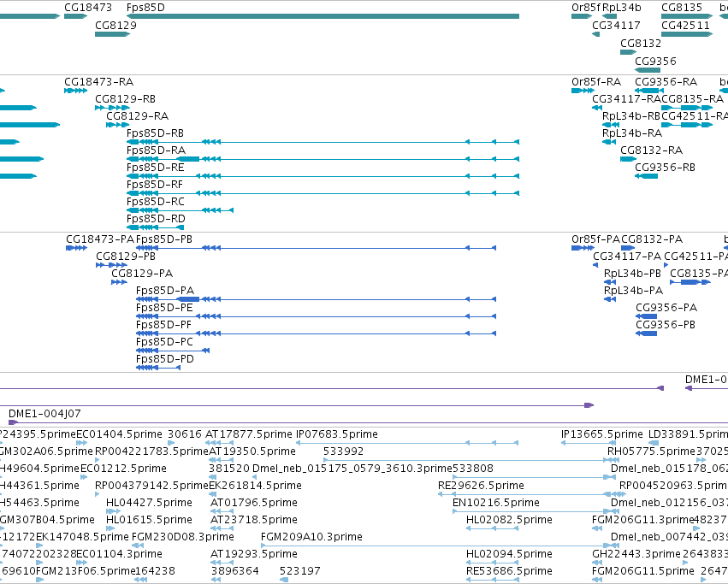Click the IP13665.5prime EST label
This screenshot has width=728, height=584.
point(601,434)
